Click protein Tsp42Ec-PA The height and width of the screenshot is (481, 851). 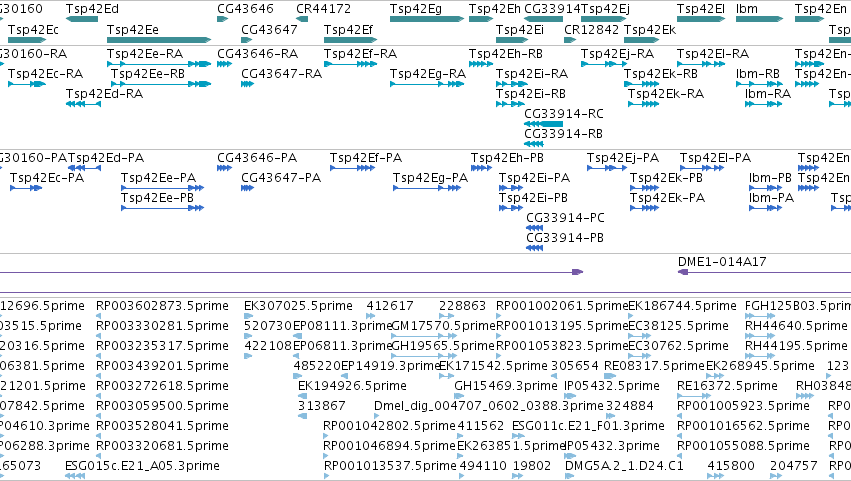(x=47, y=178)
